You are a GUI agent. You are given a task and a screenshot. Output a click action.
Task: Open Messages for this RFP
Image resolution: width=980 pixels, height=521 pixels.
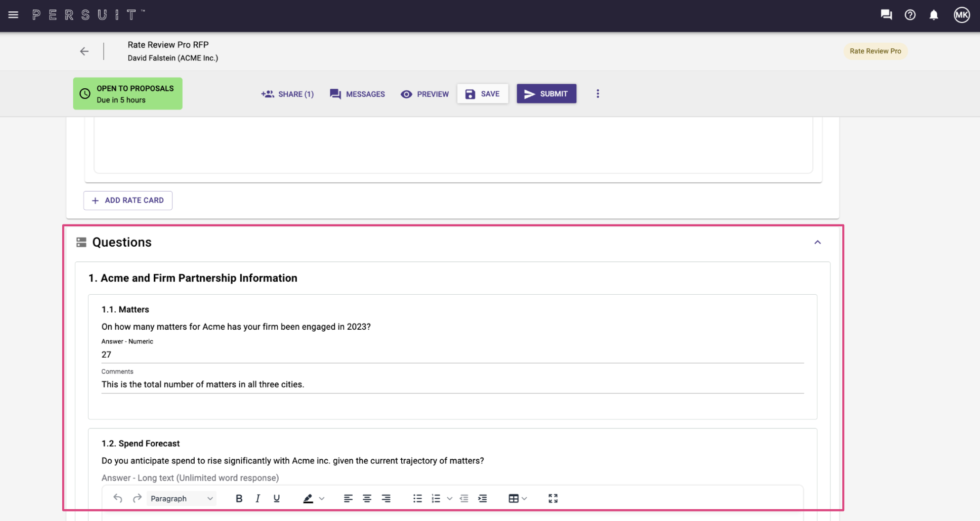[357, 94]
